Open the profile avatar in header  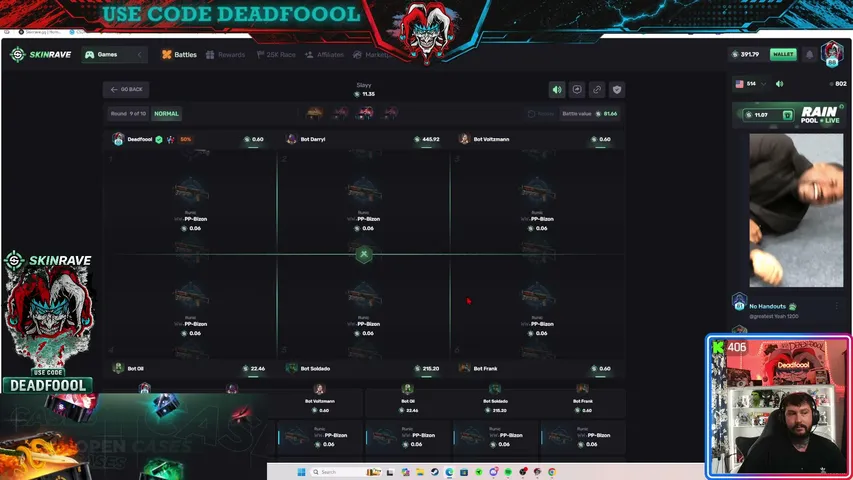point(832,54)
